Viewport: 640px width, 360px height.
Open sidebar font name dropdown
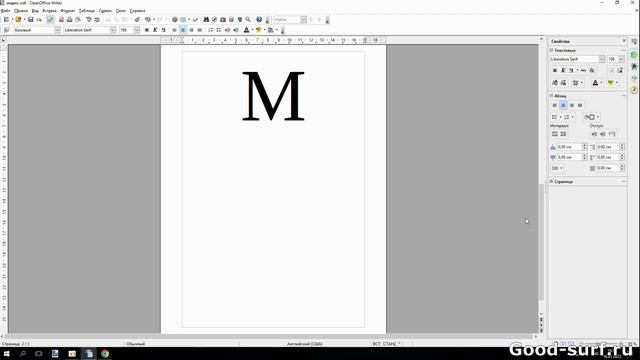coord(602,59)
